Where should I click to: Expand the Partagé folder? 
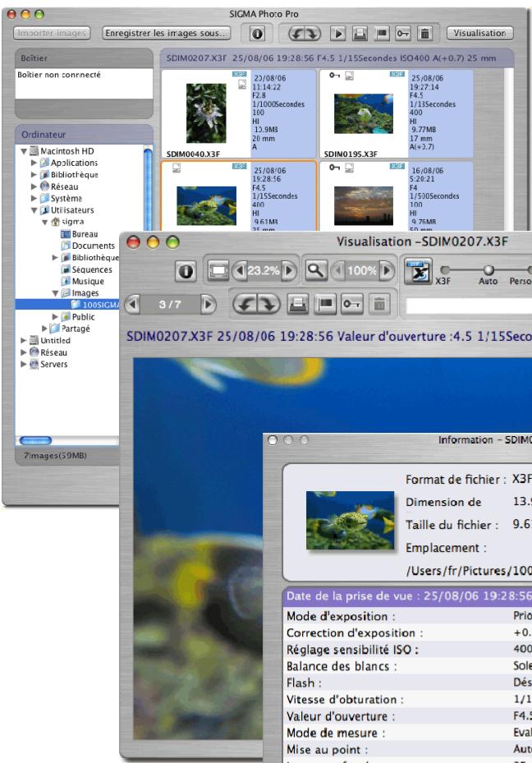click(x=44, y=329)
